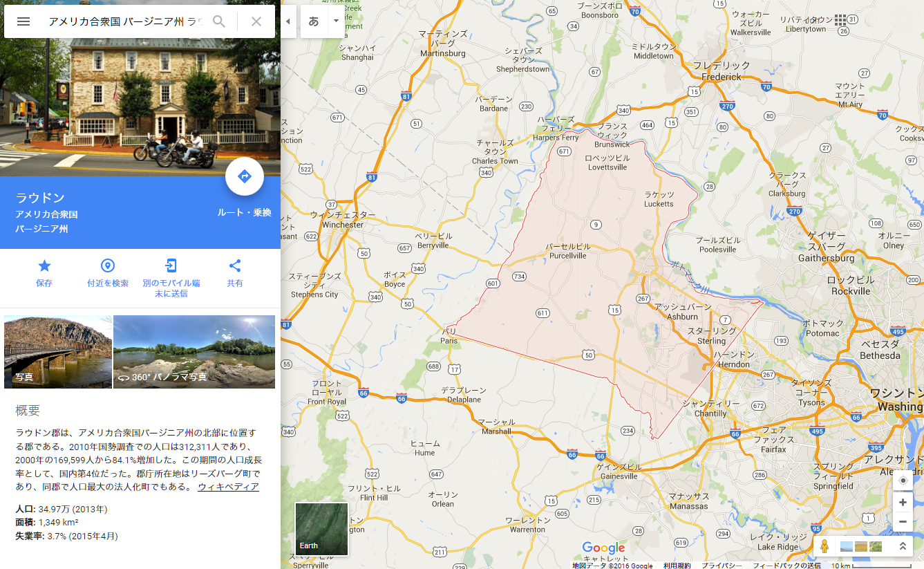Clear the search box with X
This screenshot has width=924, height=569.
(256, 21)
